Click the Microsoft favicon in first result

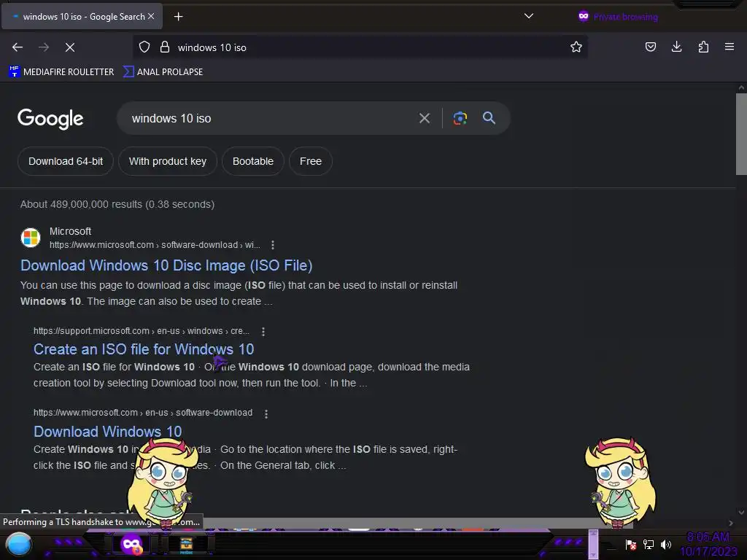(31, 238)
